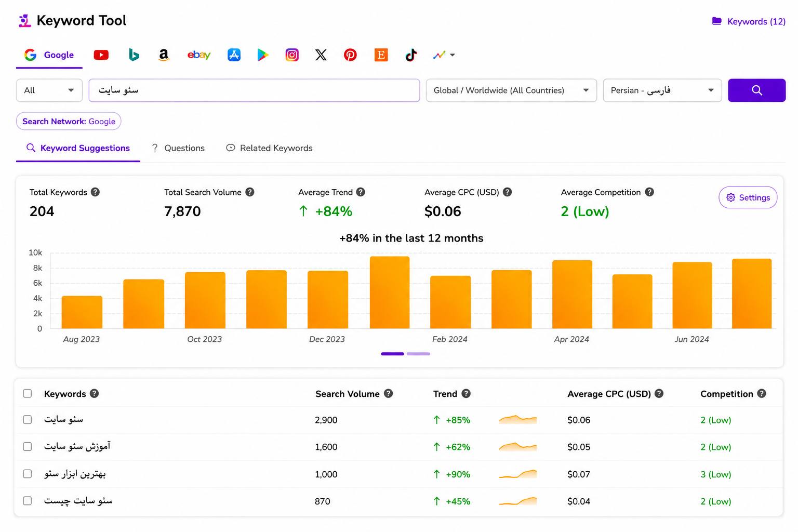
Task: Pick the TikTok platform icon
Action: (x=411, y=55)
